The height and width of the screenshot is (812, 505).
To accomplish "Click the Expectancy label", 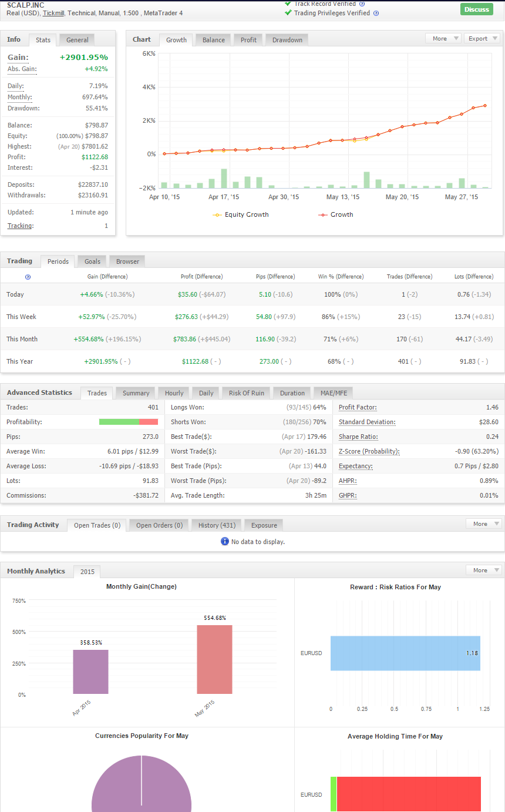I will click(x=356, y=466).
